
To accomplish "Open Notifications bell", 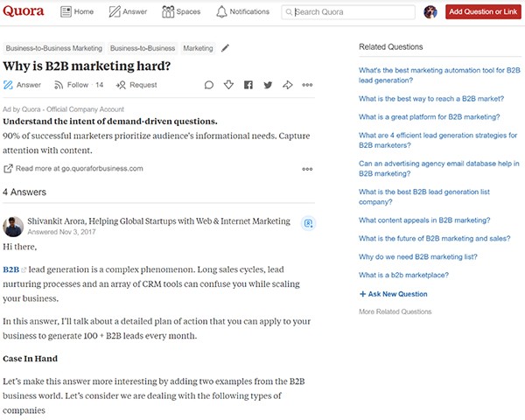I will click(x=242, y=12).
